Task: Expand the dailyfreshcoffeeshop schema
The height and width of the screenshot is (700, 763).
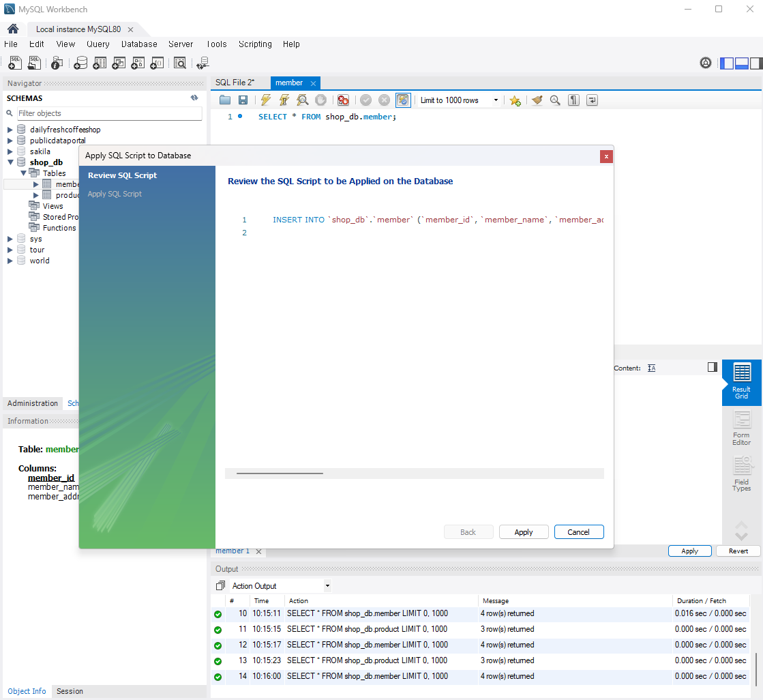Action: coord(10,130)
